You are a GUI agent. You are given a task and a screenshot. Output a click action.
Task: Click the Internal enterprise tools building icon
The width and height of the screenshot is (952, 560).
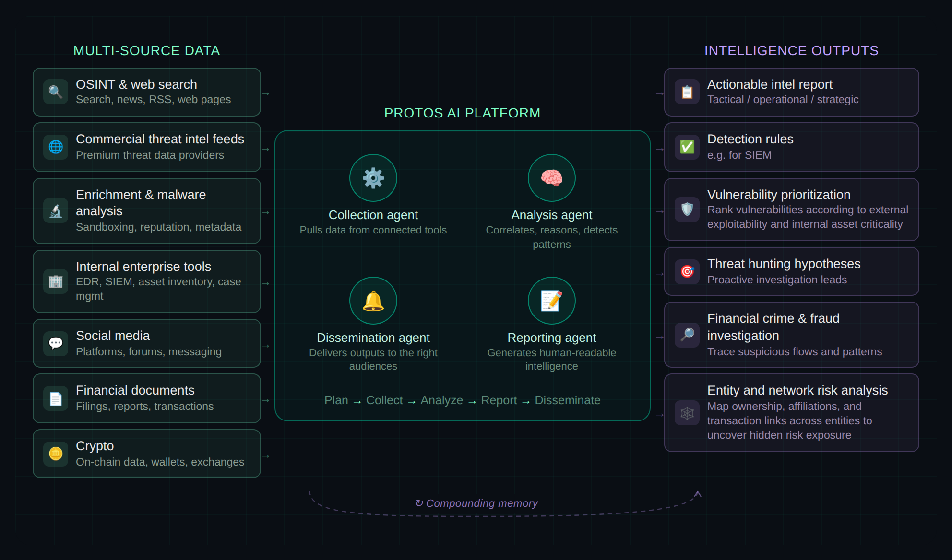[x=56, y=281]
